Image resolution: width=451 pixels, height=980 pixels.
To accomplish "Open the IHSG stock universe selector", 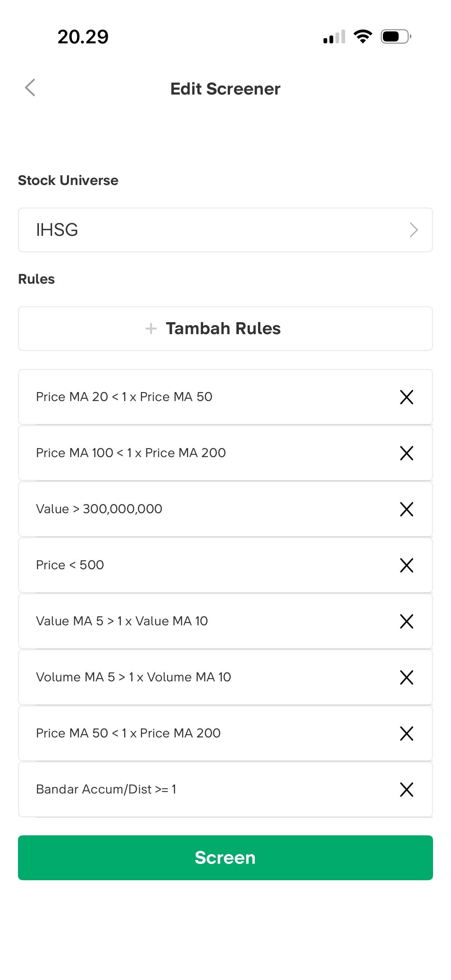I will 224,230.
